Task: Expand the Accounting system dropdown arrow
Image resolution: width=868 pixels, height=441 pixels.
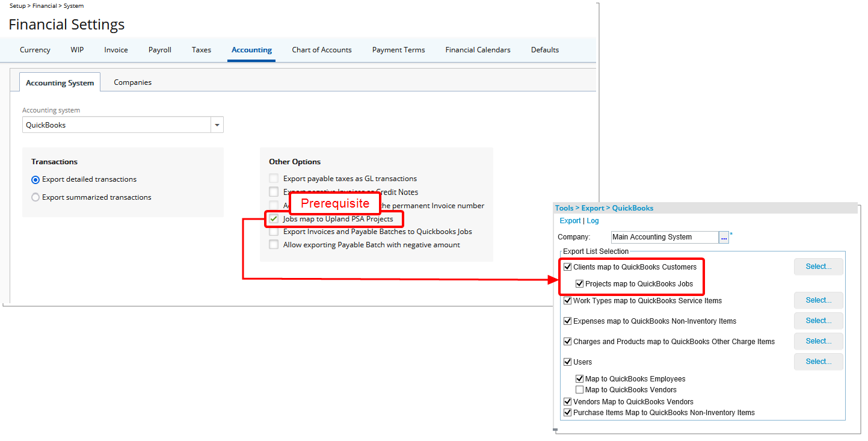Action: (x=217, y=125)
